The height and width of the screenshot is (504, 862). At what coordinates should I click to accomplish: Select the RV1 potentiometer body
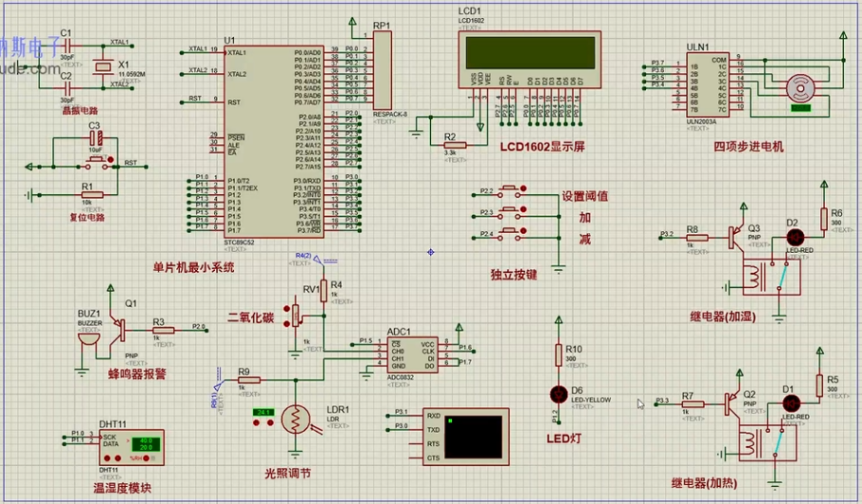(296, 315)
